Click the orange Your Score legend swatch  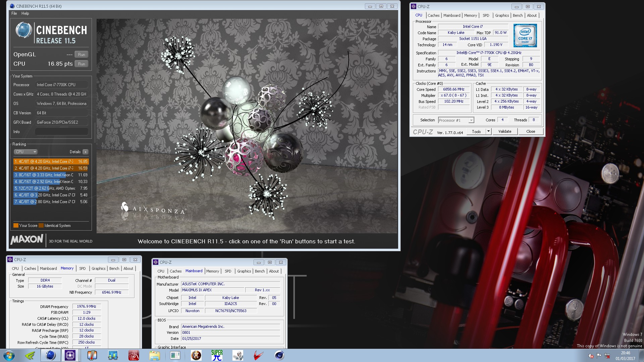click(16, 226)
